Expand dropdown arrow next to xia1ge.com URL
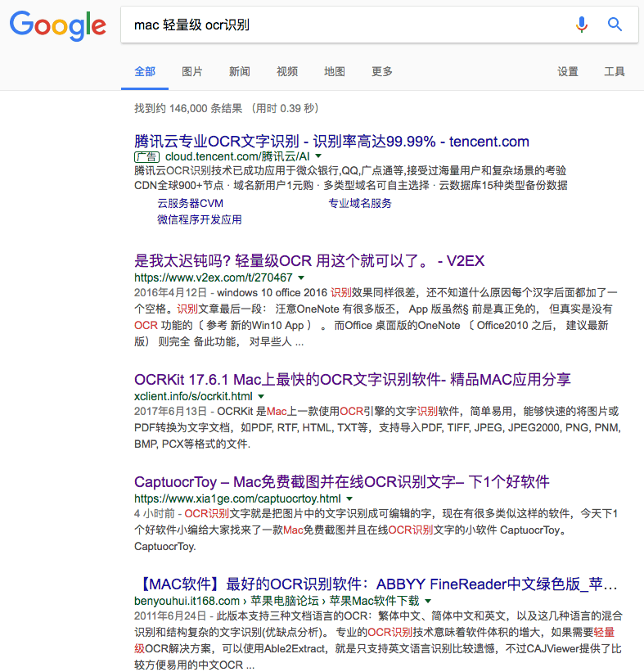This screenshot has width=644, height=672. (x=349, y=498)
